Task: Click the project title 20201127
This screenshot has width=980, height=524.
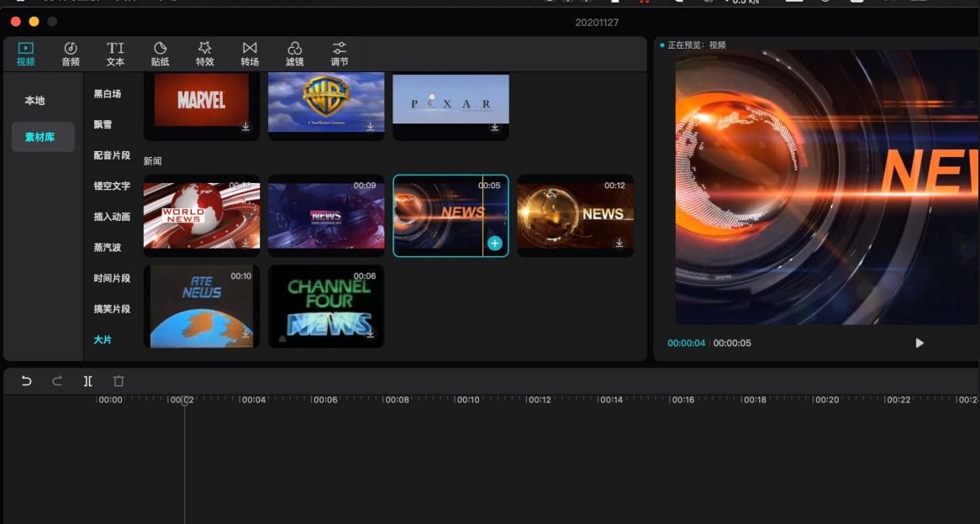Action: click(597, 23)
